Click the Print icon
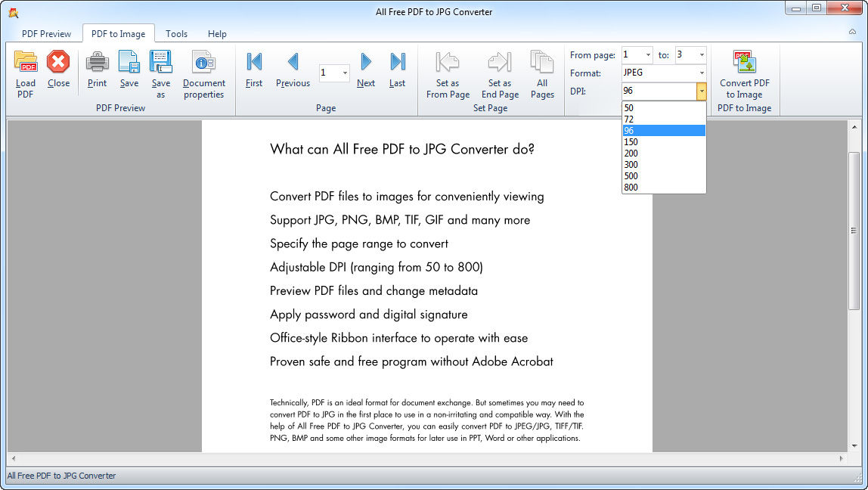 point(97,61)
